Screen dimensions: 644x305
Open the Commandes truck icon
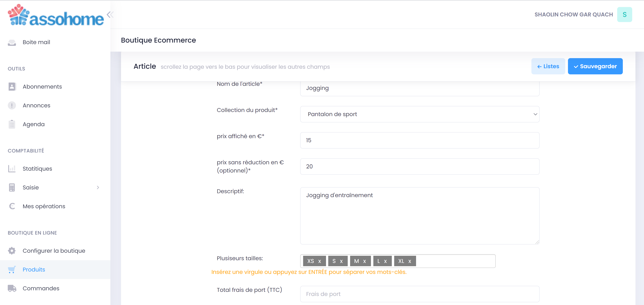point(12,288)
